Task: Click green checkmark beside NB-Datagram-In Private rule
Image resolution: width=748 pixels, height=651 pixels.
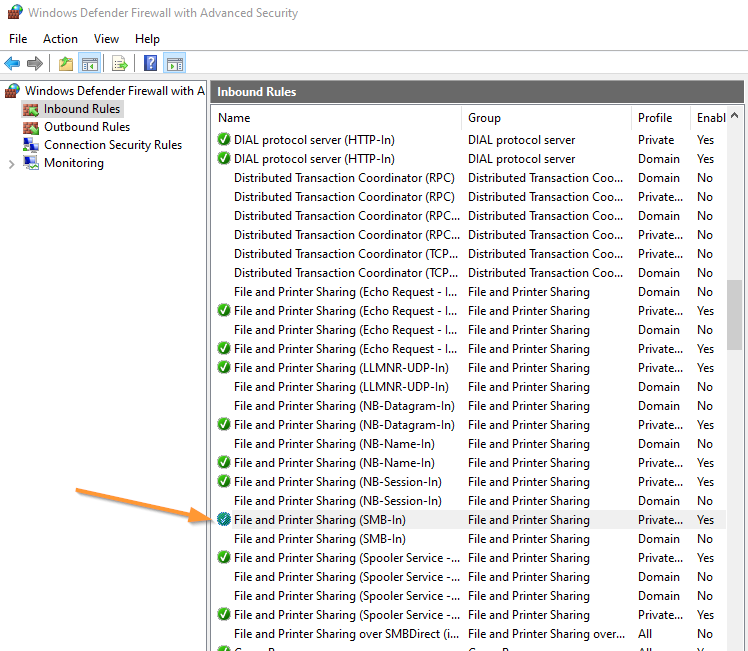Action: pyautogui.click(x=224, y=424)
